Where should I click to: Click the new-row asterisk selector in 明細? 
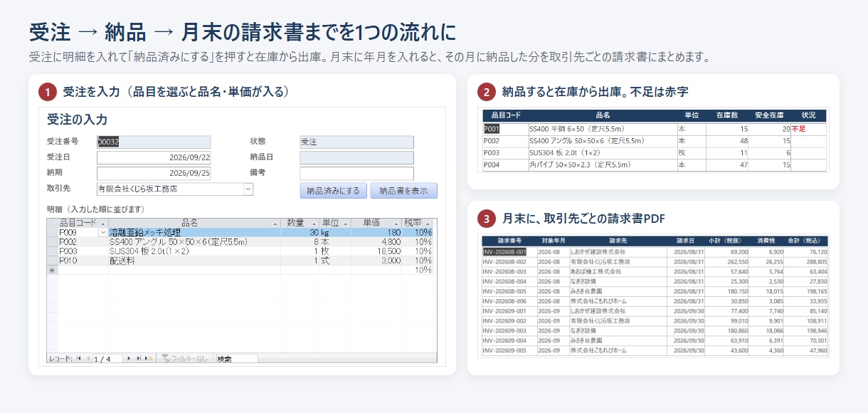[52, 271]
